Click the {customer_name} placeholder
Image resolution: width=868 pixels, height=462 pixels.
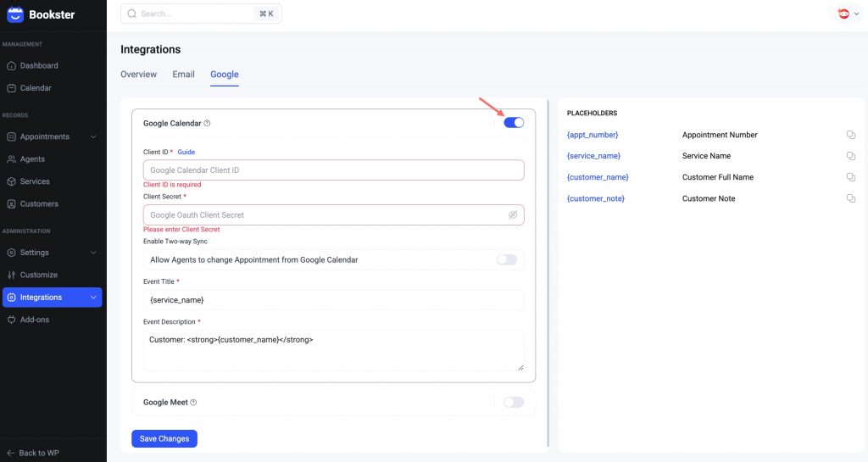click(598, 177)
